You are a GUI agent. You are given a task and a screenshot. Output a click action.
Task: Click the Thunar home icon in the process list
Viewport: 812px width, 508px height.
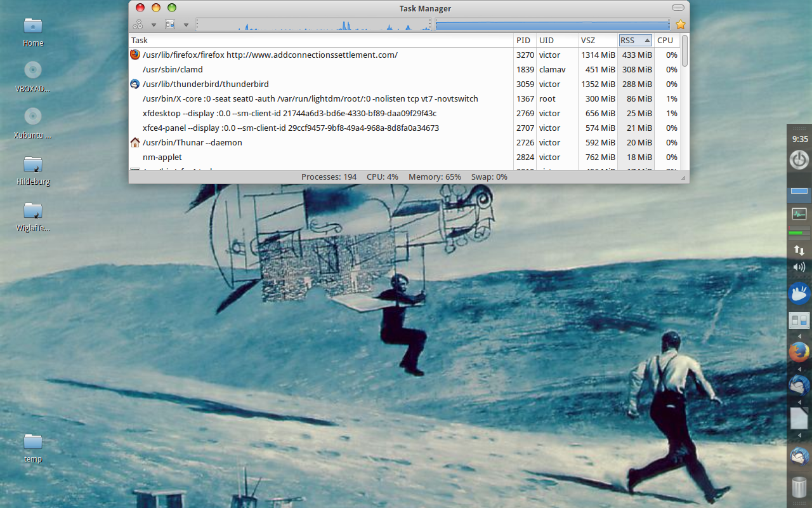(x=134, y=142)
